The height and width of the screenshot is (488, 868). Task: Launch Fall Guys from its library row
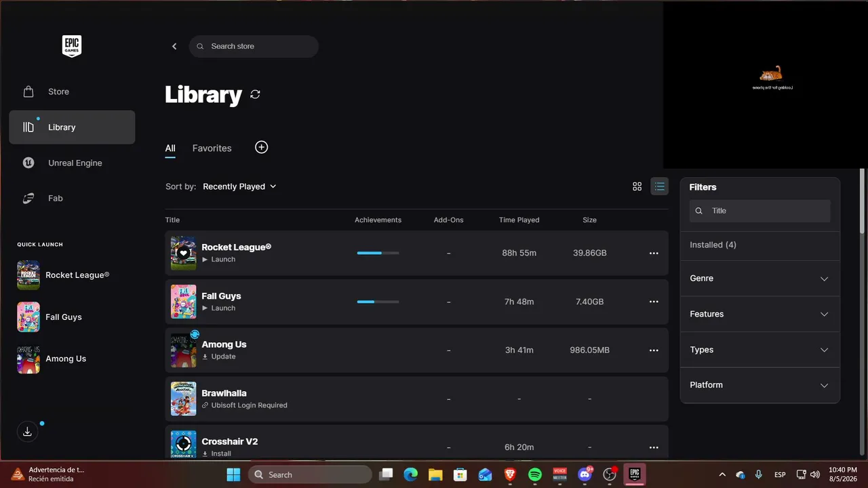point(218,308)
